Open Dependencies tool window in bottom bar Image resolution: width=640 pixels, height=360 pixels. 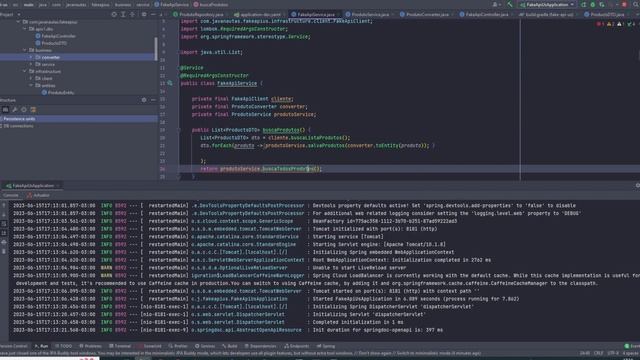[260, 346]
